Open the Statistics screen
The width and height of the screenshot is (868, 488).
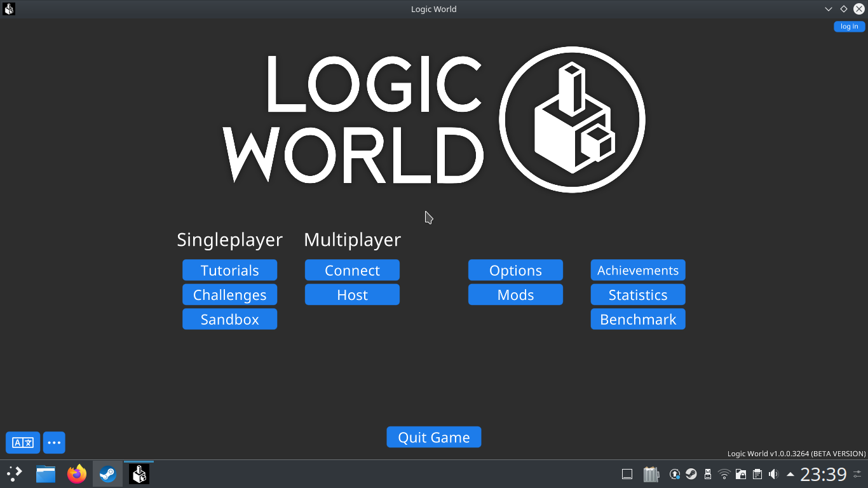638,295
